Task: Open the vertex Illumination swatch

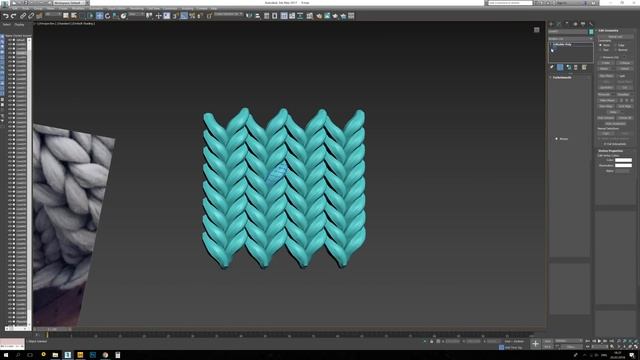Action: coord(623,165)
